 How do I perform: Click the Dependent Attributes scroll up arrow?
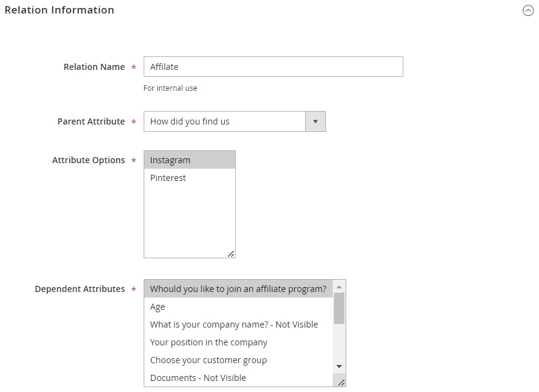[x=339, y=286]
